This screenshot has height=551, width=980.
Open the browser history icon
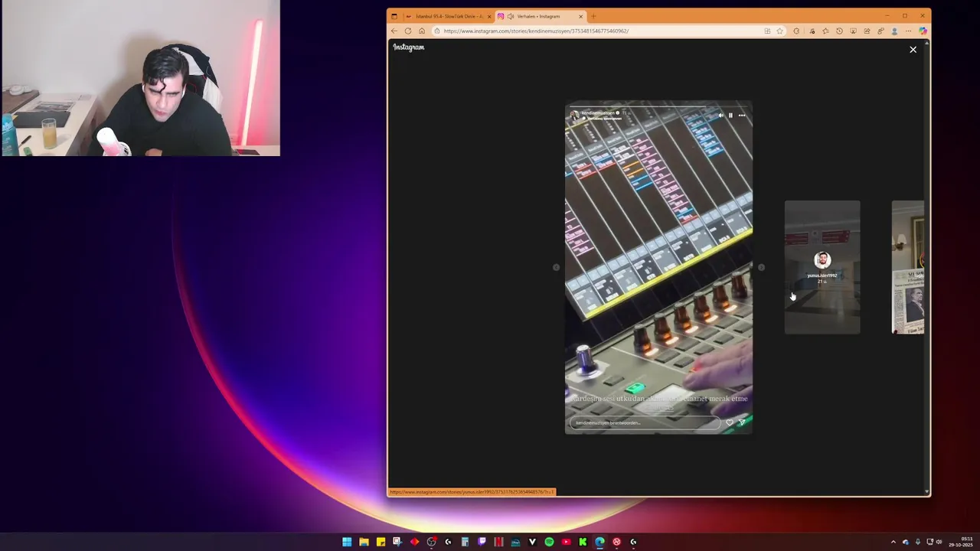coord(839,31)
